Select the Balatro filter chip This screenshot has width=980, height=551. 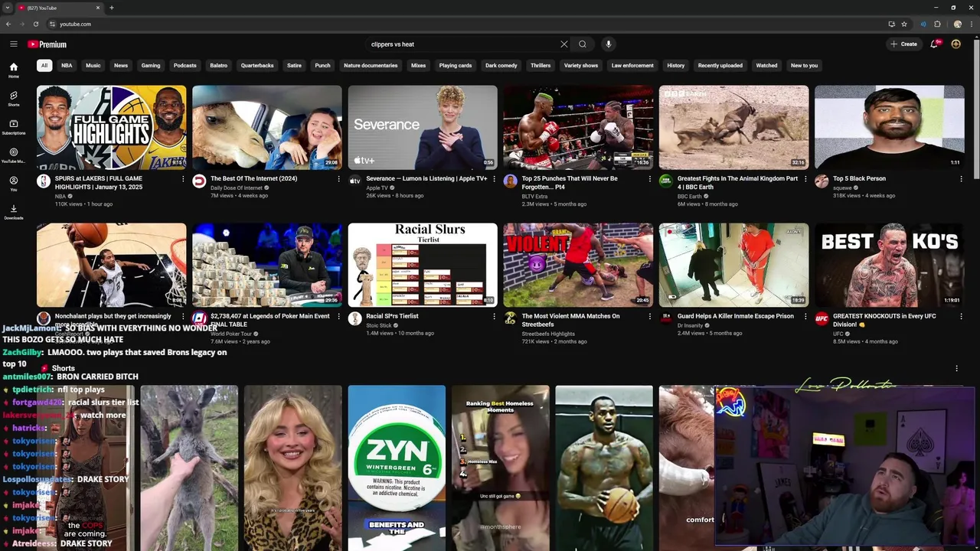coord(219,66)
